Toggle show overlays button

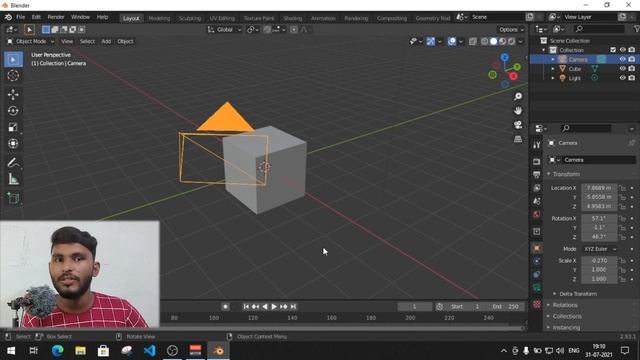[451, 41]
